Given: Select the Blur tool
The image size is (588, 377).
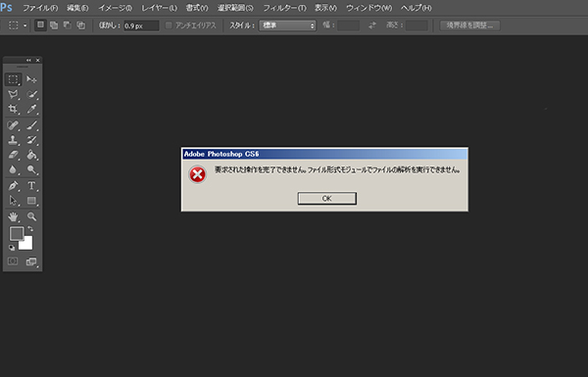Looking at the screenshot, I should point(13,169).
